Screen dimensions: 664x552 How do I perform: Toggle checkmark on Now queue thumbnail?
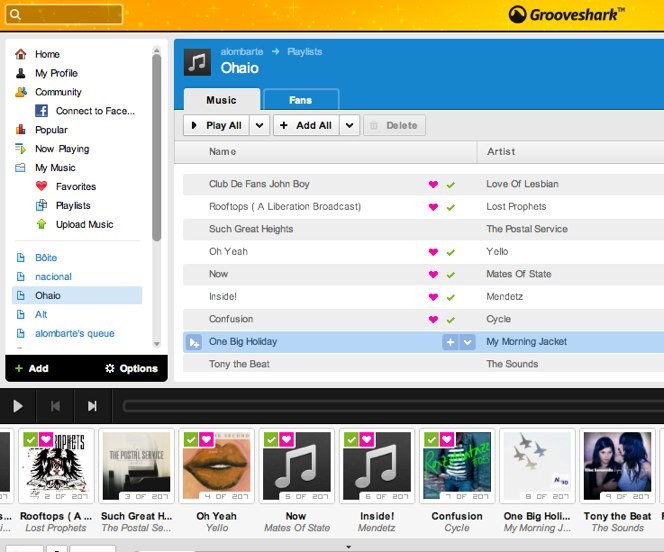[271, 439]
